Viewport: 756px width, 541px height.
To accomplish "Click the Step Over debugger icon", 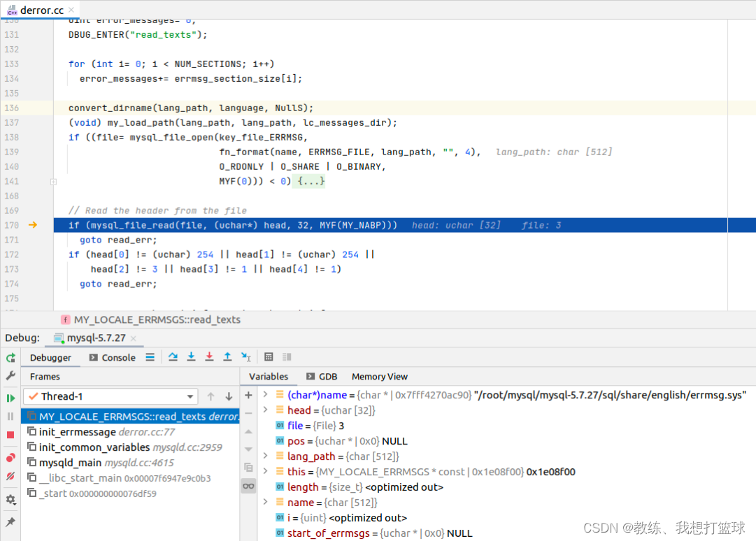I will [173, 357].
